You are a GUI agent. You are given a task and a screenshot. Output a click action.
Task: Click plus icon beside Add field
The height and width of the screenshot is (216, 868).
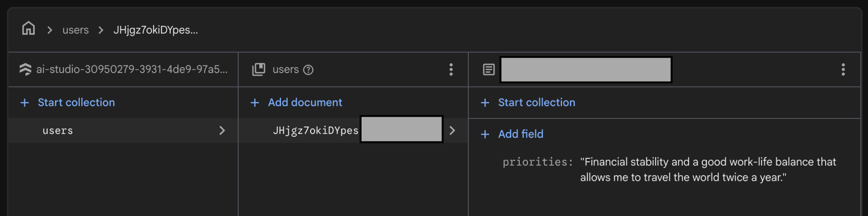[485, 135]
